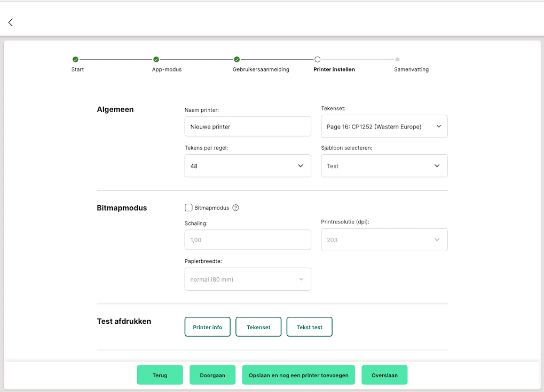This screenshot has width=544, height=392.
Task: Open the Sjabloon selecteren dropdown
Action: coord(384,166)
